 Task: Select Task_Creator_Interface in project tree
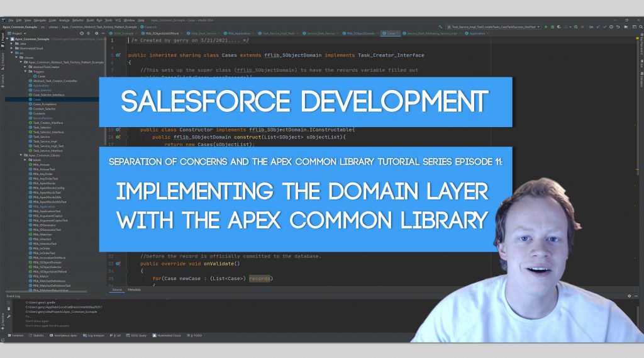point(48,123)
